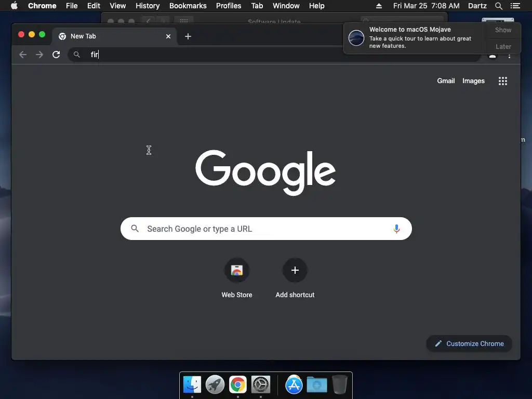Add a new shortcut tile
Image resolution: width=532 pixels, height=399 pixels.
(295, 278)
